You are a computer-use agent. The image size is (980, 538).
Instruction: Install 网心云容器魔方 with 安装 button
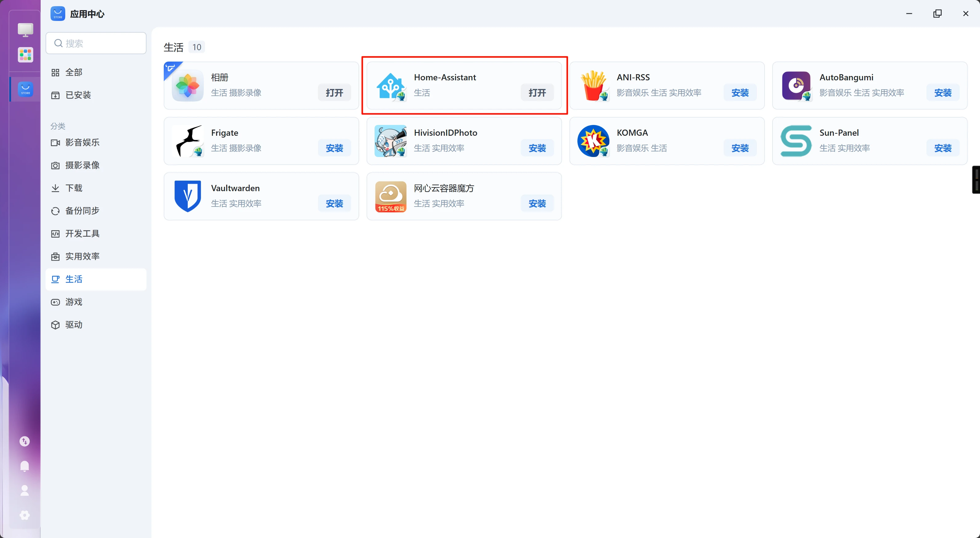537,203
